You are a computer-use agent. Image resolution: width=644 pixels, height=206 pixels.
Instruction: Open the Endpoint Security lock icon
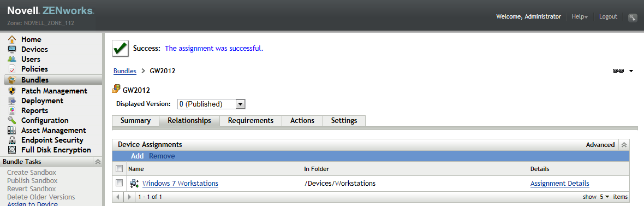tap(13, 140)
